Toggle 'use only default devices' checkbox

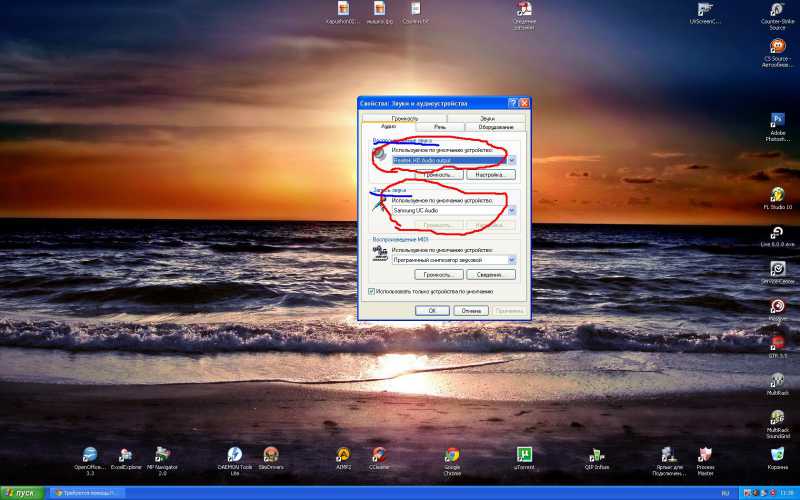point(372,291)
